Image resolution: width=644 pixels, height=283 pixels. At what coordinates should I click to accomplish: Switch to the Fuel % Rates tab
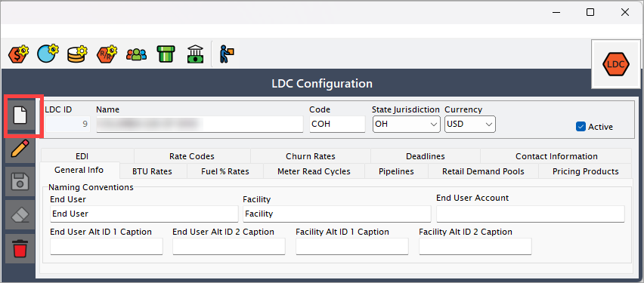click(225, 171)
